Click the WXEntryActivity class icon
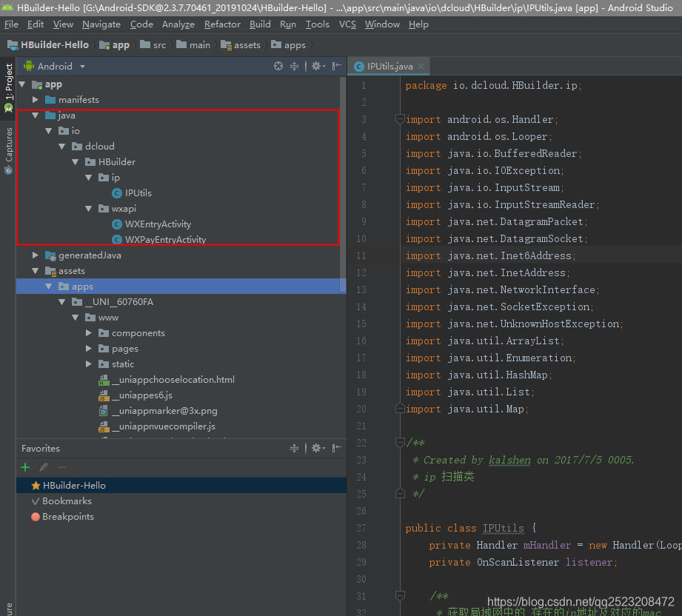Viewport: 682px width, 616px height. coord(116,224)
